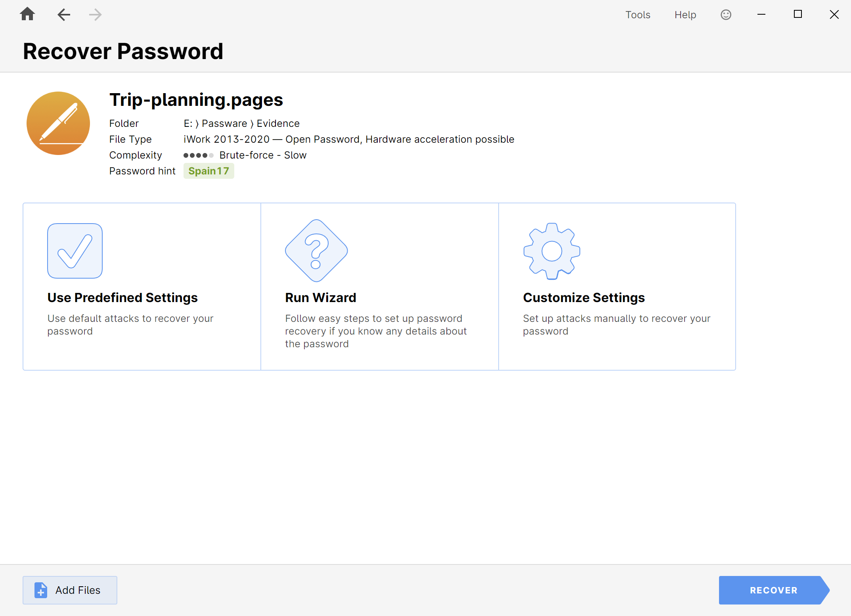Open the Tools menu
Viewport: 851px width, 616px height.
[x=637, y=15]
